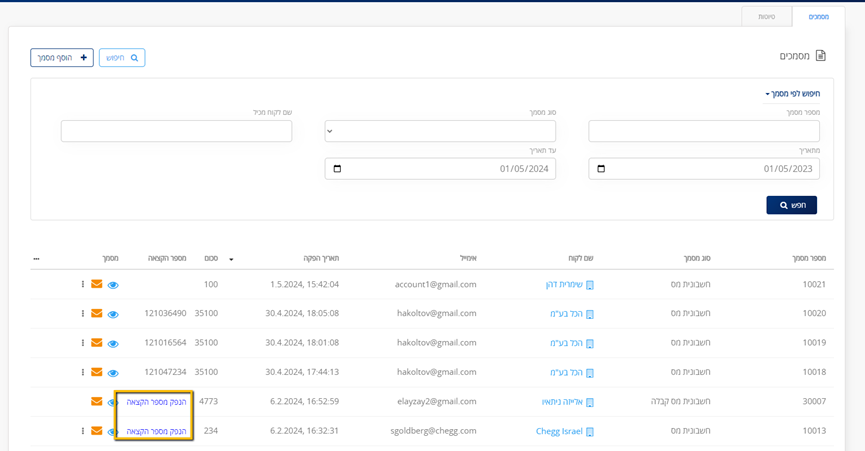Select the מסמכים tab

(818, 17)
